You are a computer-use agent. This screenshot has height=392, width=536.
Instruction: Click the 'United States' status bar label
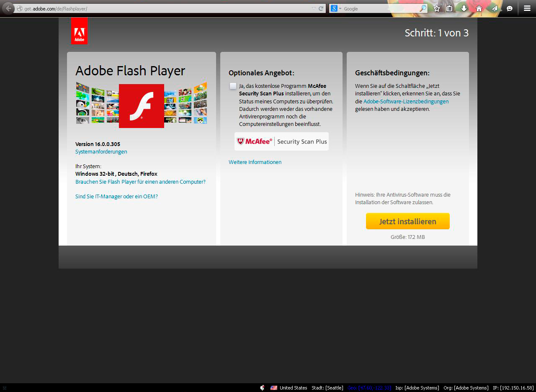pyautogui.click(x=293, y=388)
